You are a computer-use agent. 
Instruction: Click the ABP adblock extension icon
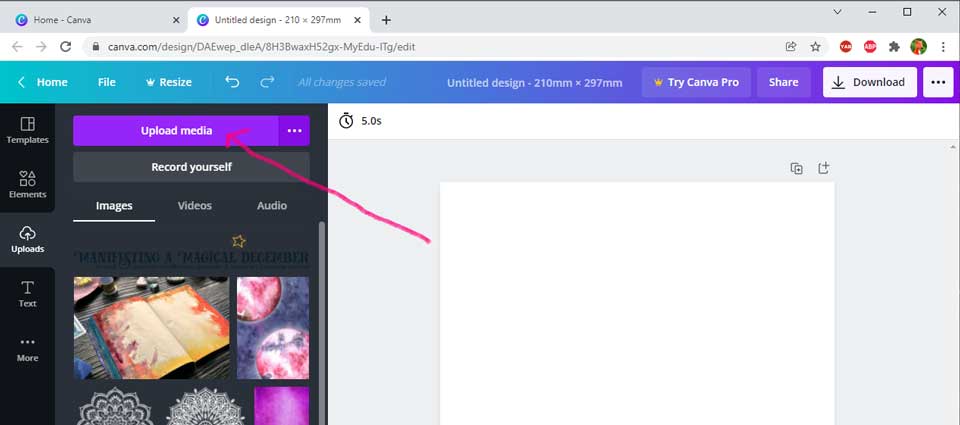(870, 47)
